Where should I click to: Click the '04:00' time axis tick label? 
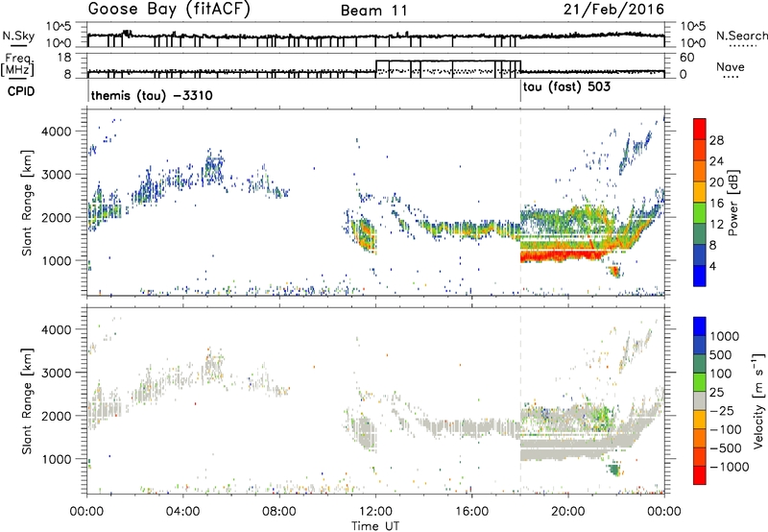(x=183, y=512)
